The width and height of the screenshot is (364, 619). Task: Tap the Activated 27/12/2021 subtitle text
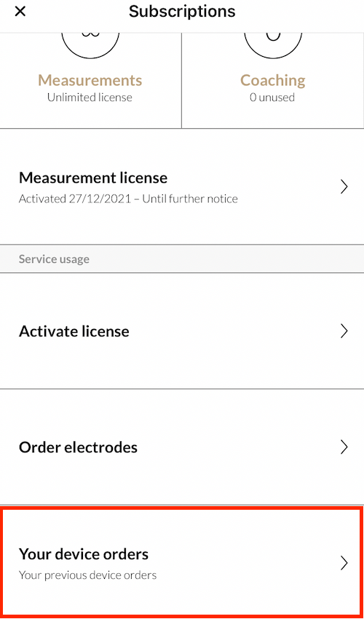[x=128, y=198]
